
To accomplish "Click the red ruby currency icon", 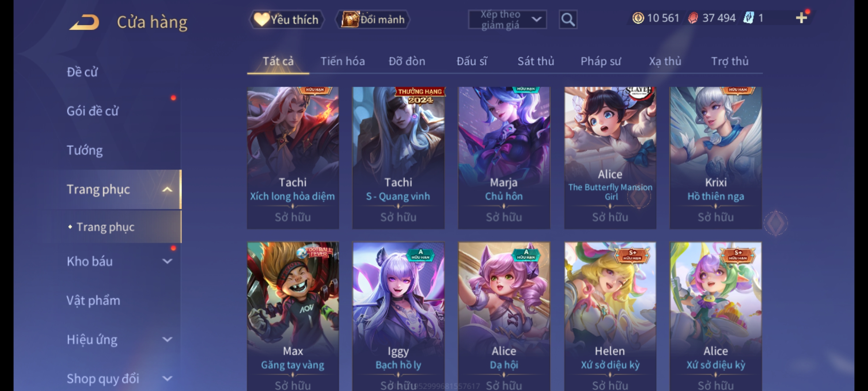I will click(693, 18).
